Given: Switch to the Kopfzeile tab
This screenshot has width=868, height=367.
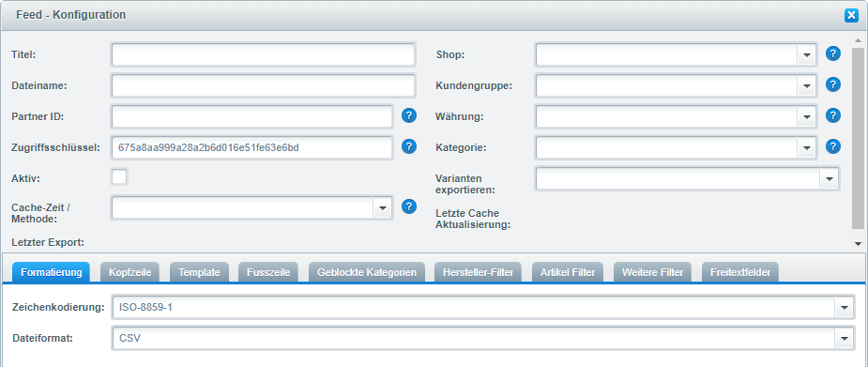Looking at the screenshot, I should point(130,272).
